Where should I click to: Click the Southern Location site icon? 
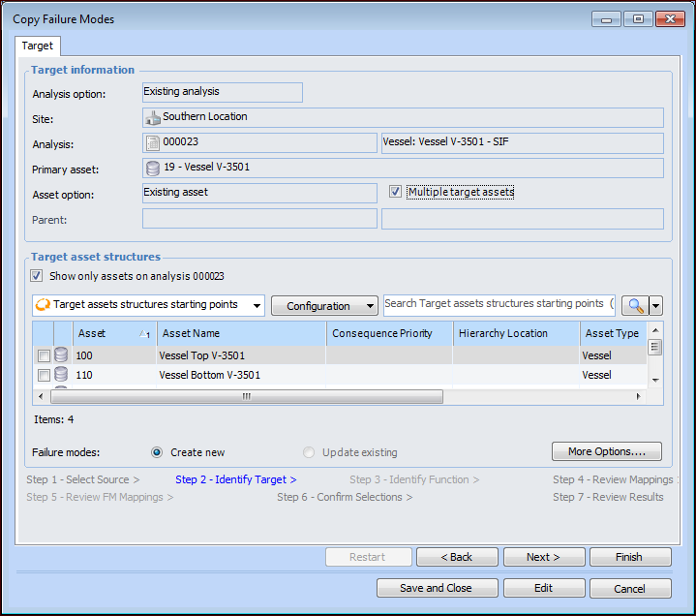[153, 117]
